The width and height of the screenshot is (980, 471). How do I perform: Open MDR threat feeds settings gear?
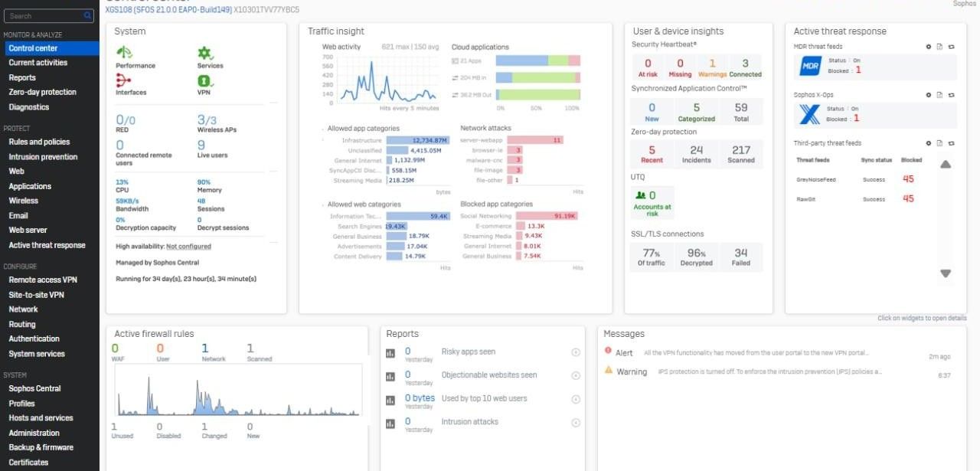929,47
